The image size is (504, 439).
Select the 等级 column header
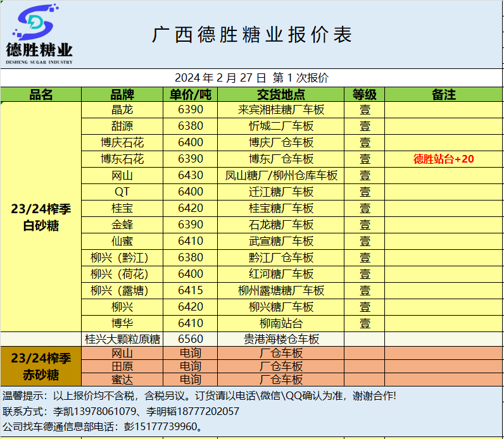tap(365, 95)
